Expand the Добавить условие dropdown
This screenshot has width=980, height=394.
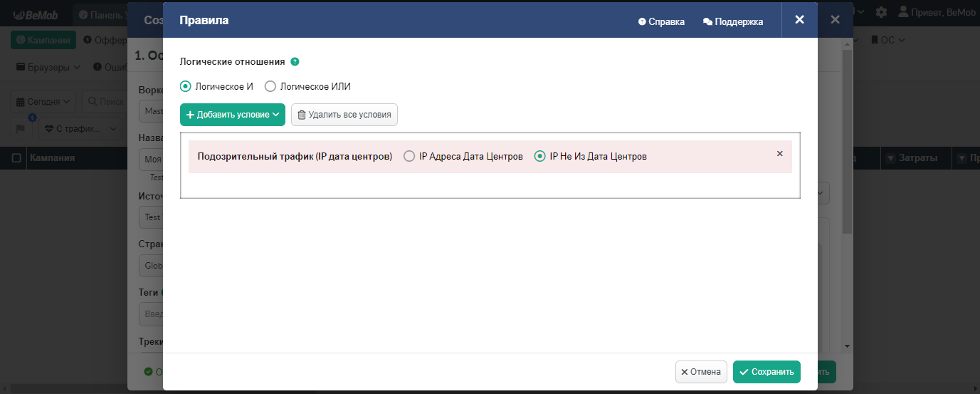click(x=233, y=115)
